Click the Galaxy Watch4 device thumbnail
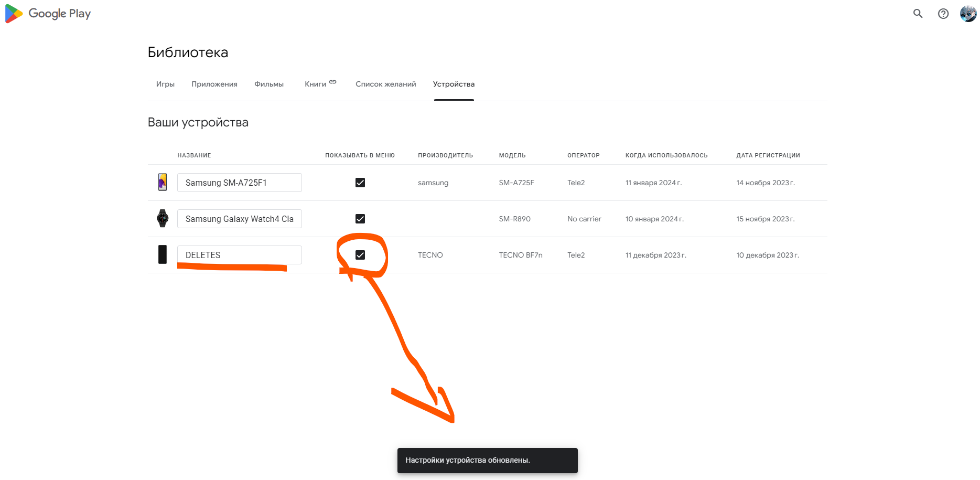980x480 pixels. click(163, 218)
